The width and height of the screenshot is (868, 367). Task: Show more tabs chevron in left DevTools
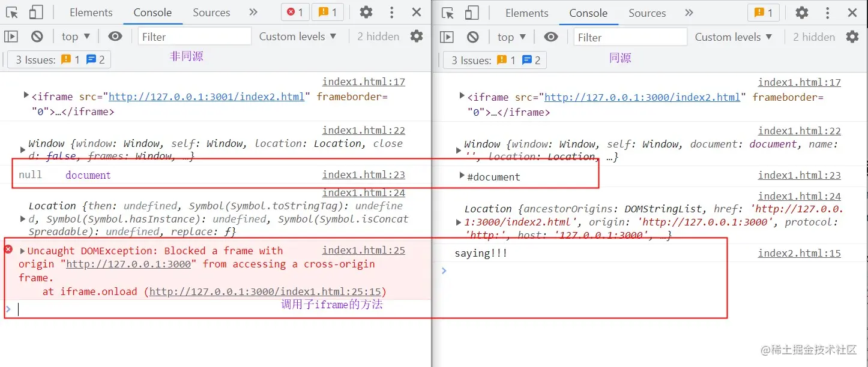click(253, 12)
